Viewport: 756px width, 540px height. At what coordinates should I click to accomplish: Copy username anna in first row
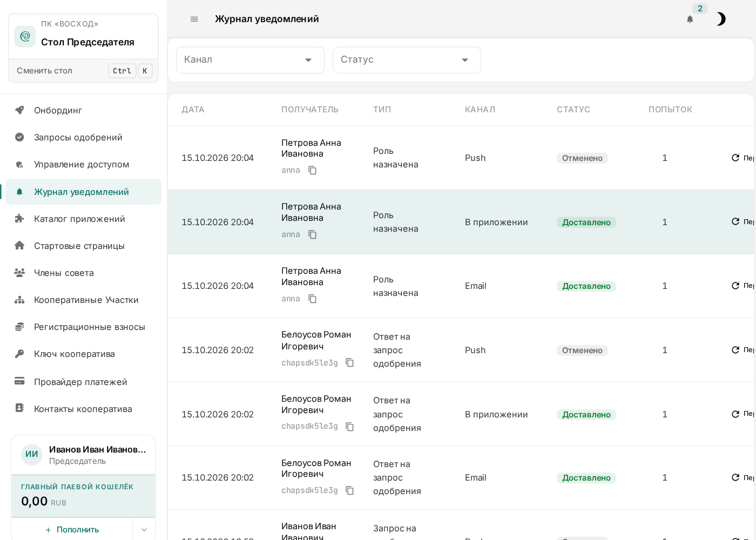point(313,170)
